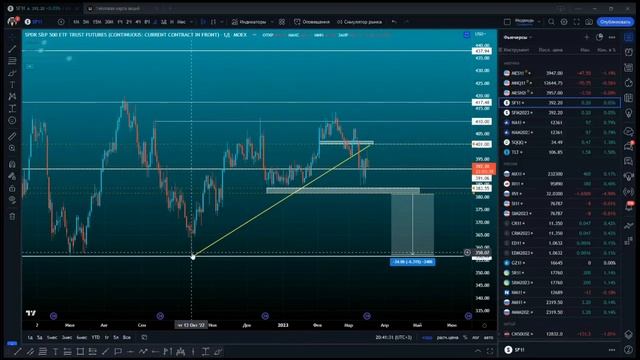
Task: Select the TLT row in the watchlist
Action: [x=560, y=152]
